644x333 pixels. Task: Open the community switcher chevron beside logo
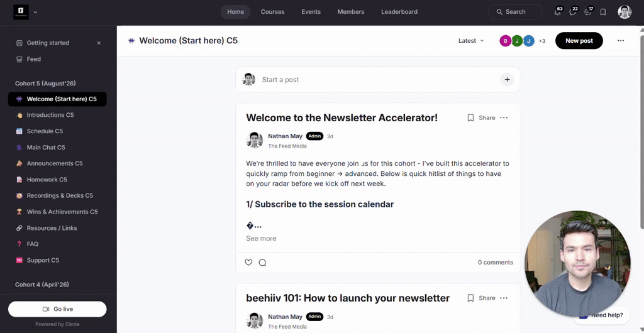pos(35,12)
